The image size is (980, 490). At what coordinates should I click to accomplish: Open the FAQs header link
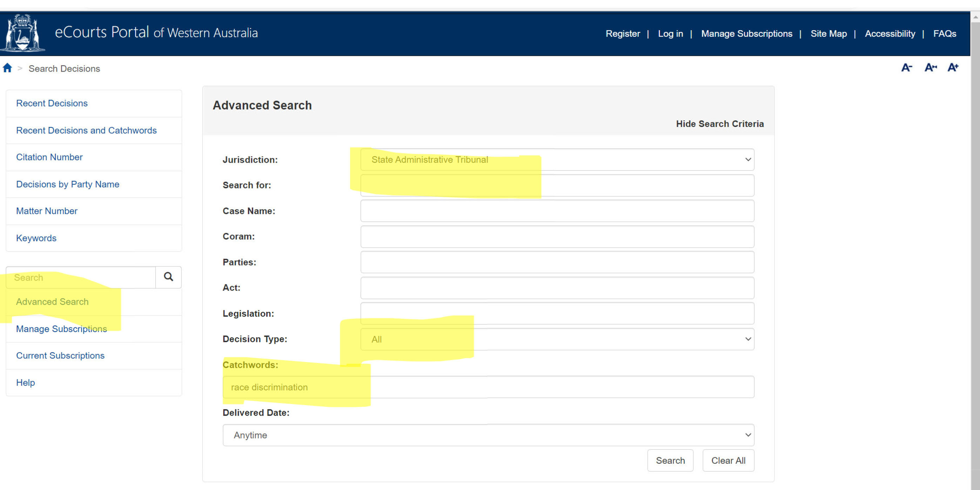coord(944,33)
